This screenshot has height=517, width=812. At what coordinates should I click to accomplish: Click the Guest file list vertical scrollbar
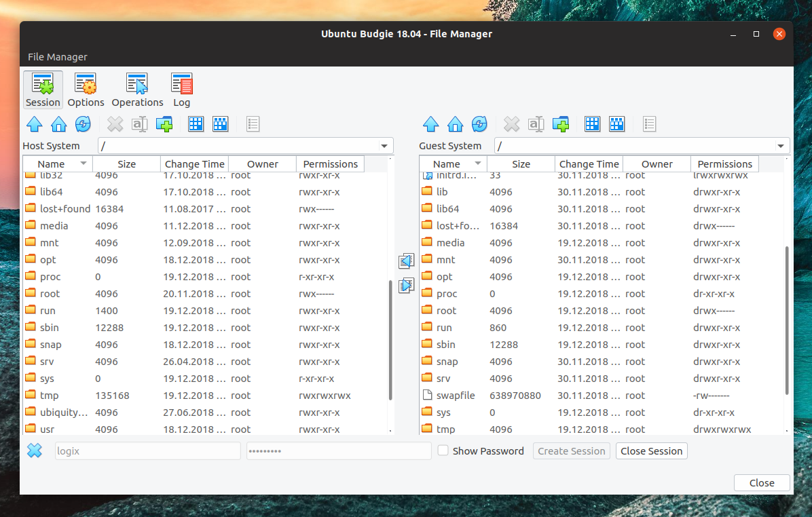[787, 319]
